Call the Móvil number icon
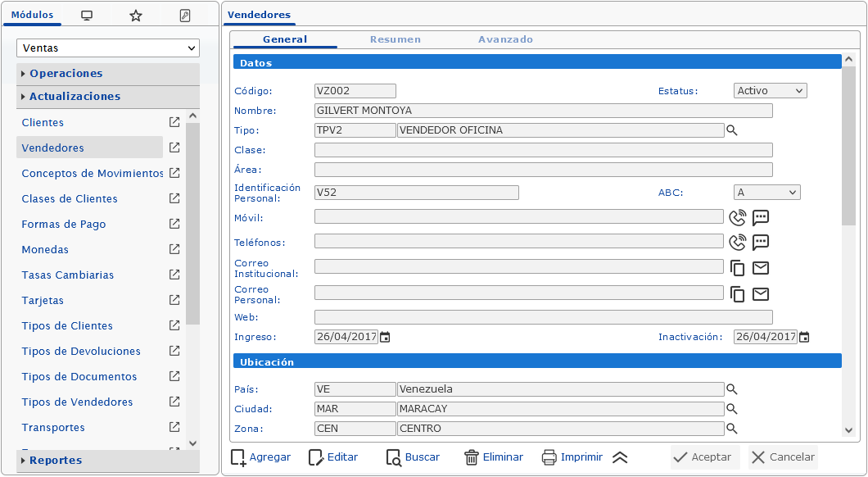The height and width of the screenshot is (477, 868). (x=737, y=218)
